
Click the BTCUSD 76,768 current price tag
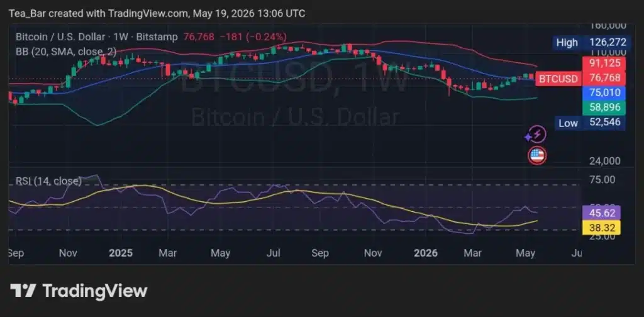pyautogui.click(x=580, y=78)
